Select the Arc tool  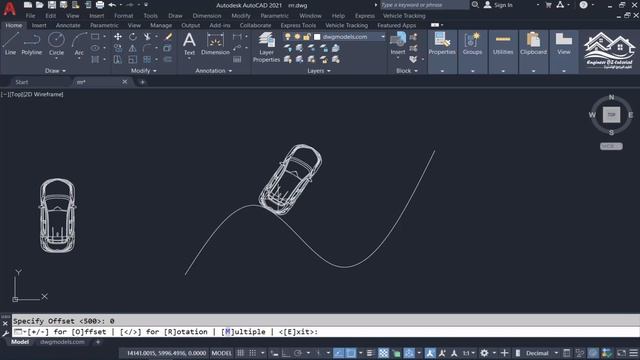79,44
